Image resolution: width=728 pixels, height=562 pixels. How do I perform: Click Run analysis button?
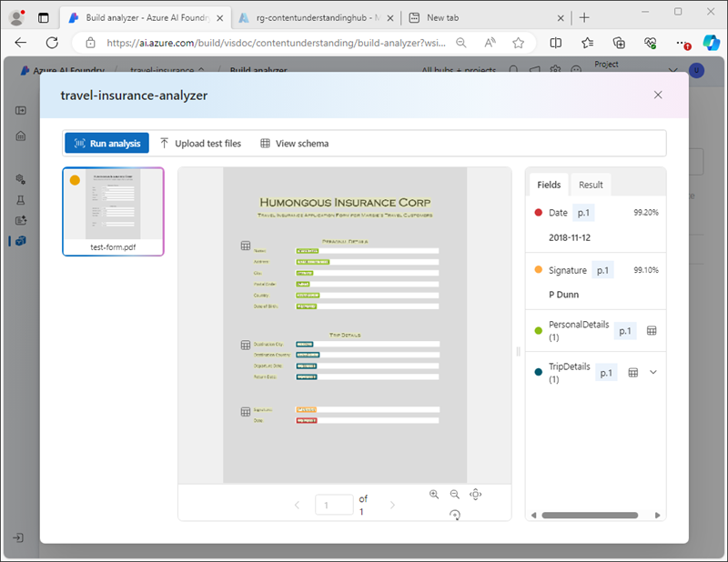coord(106,143)
